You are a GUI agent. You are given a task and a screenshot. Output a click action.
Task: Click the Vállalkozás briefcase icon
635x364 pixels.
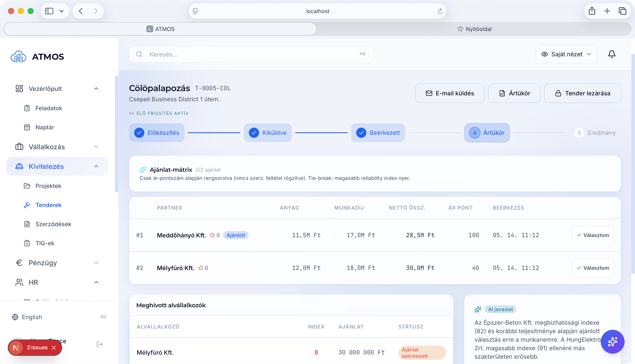pos(19,147)
